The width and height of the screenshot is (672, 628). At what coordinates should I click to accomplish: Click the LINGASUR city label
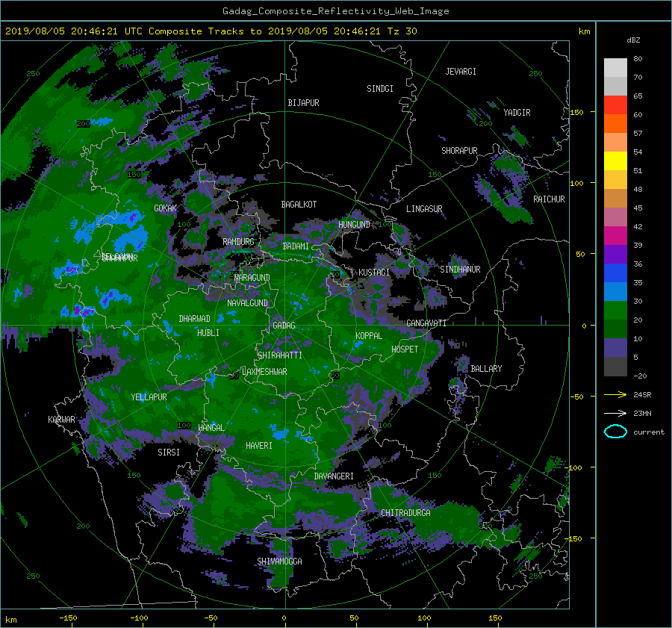(x=424, y=209)
